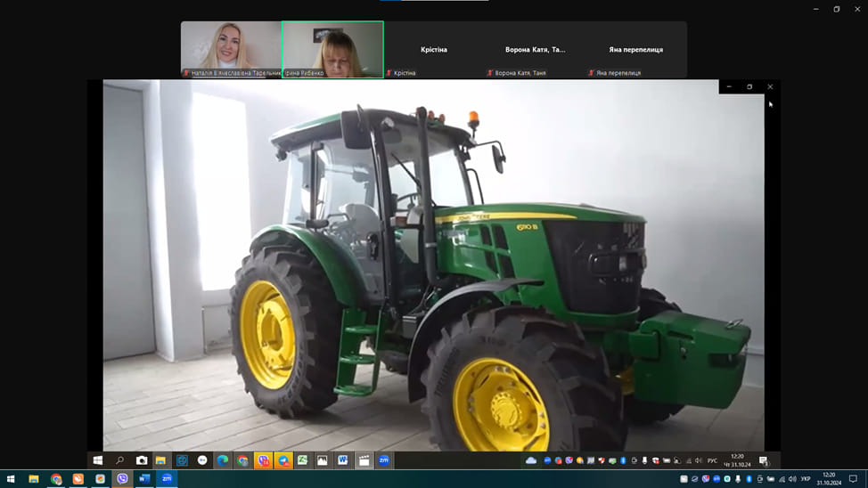Click Edge browser in shared screen taskbar
This screenshot has width=868, height=488.
click(223, 460)
